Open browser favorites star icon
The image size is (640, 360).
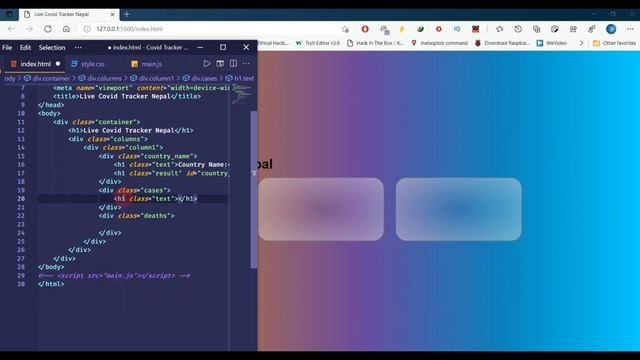[500, 29]
